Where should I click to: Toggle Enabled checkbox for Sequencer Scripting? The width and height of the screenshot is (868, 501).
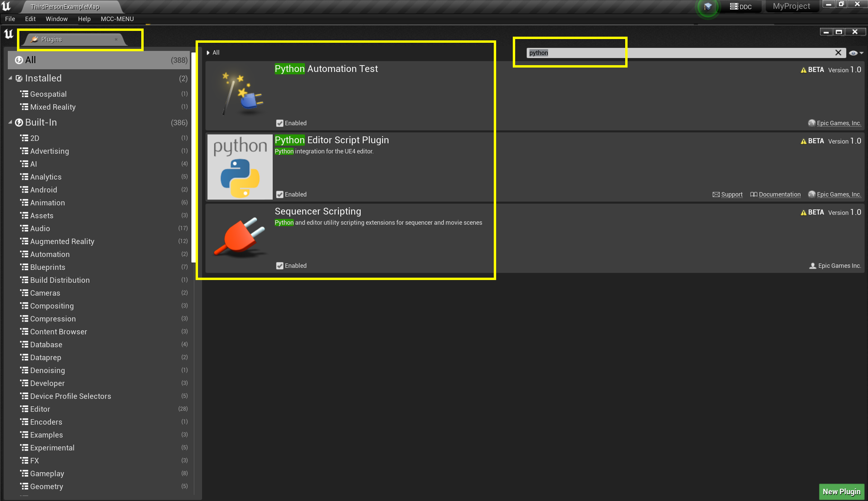(280, 266)
